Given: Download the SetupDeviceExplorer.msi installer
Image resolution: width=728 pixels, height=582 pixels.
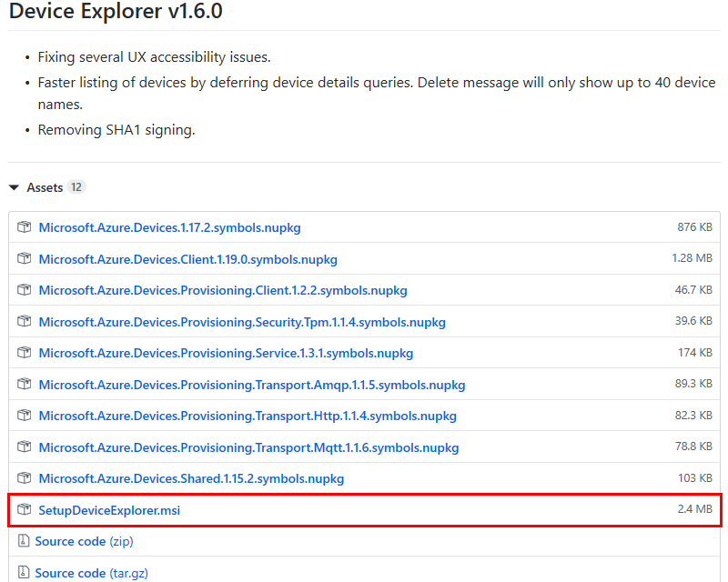Looking at the screenshot, I should coord(109,510).
